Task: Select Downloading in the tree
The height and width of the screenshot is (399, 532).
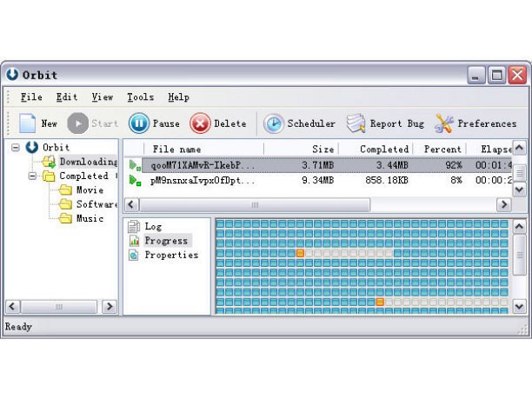Action: click(88, 162)
